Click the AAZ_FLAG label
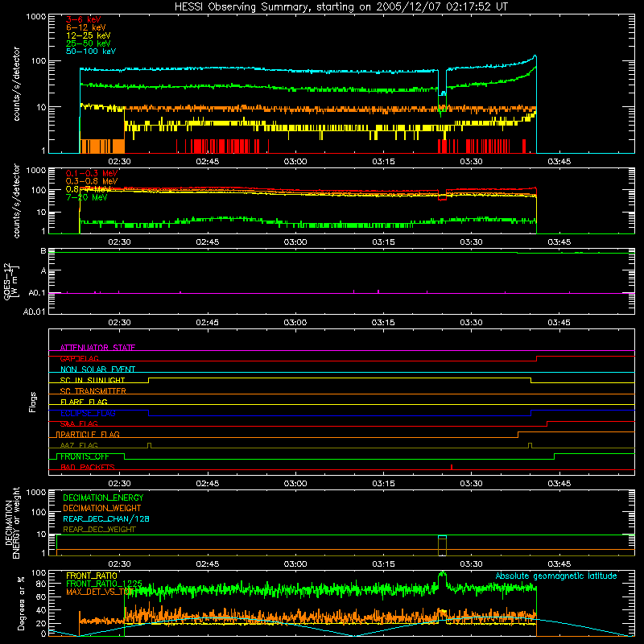The width and height of the screenshot is (644, 644). 79,445
